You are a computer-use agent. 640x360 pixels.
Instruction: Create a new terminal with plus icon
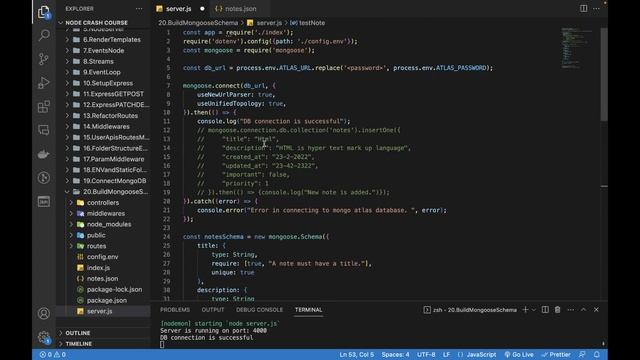pos(525,310)
